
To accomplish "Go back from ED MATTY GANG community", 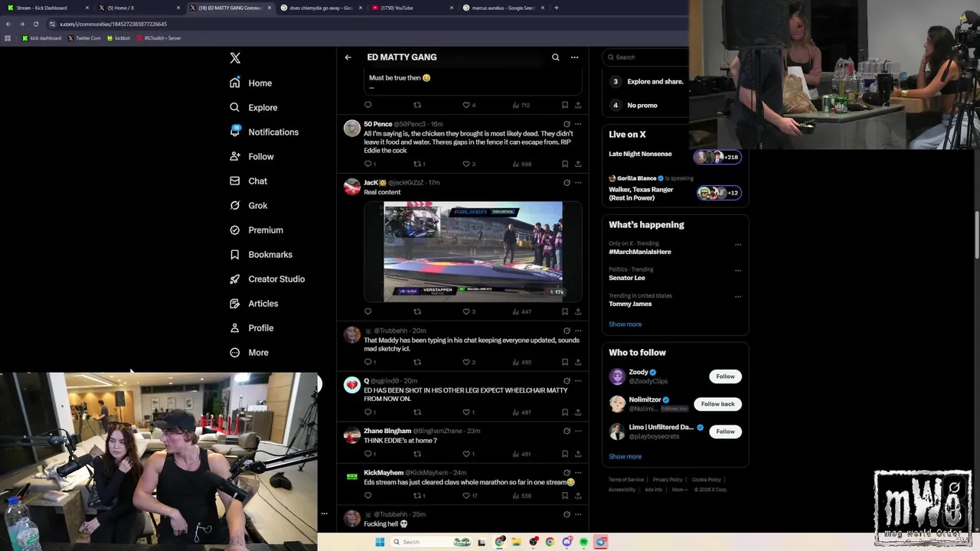I will pos(348,57).
